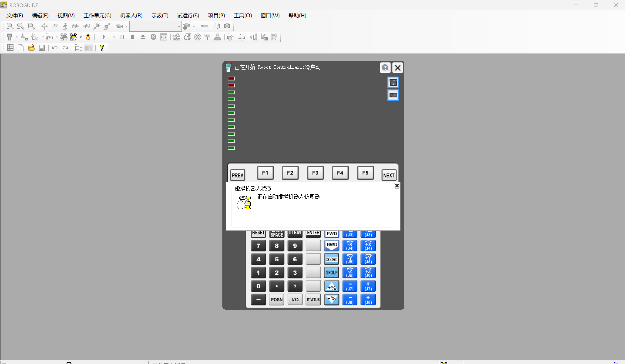Open the 试运行(S) menu

coord(188,16)
